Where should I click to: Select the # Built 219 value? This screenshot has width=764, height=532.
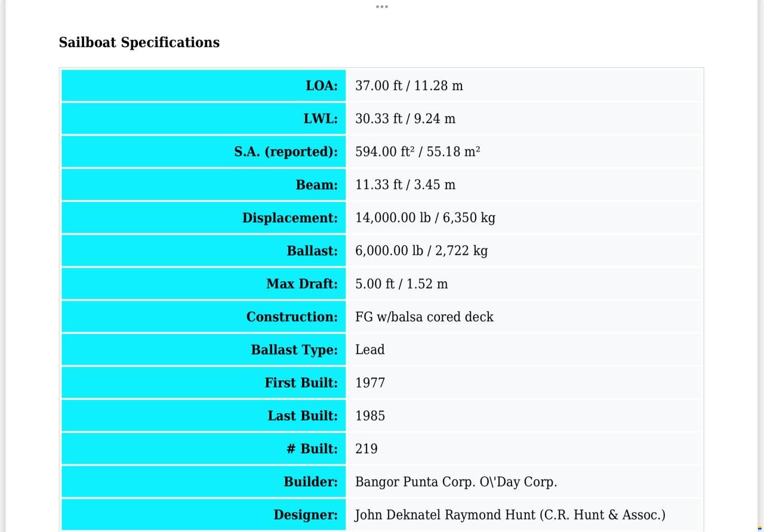coord(366,448)
